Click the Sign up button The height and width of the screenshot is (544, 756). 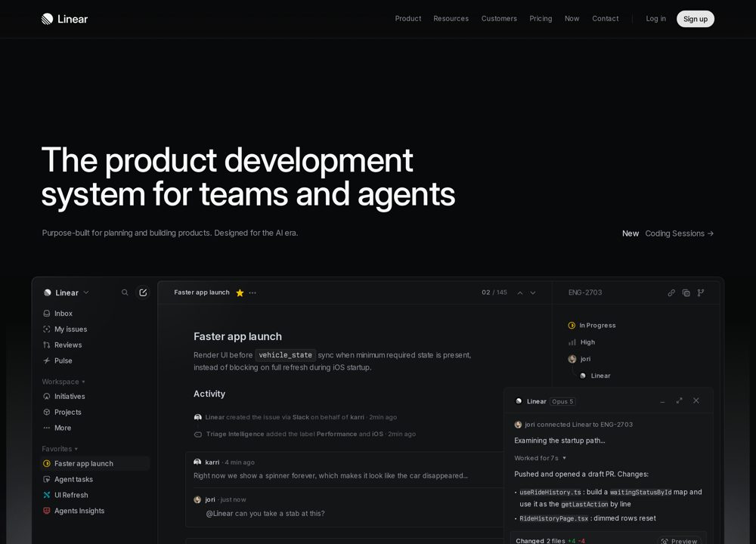point(696,19)
